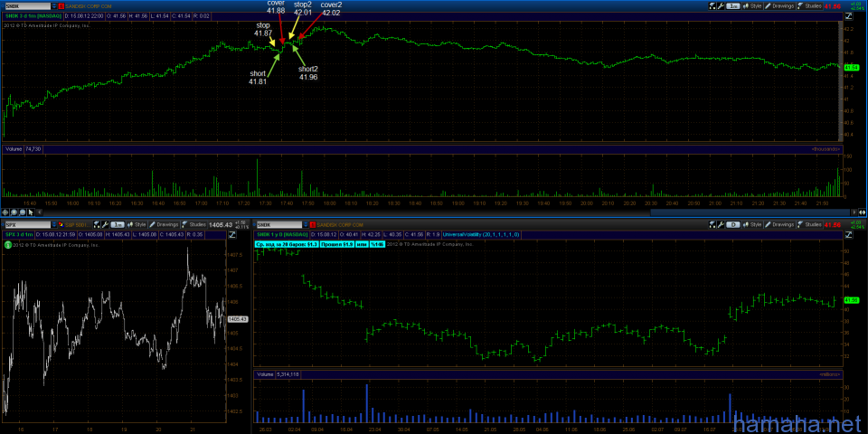Open the Drawings menu of top chart
Viewport: 868px width, 434px height.
click(x=780, y=6)
